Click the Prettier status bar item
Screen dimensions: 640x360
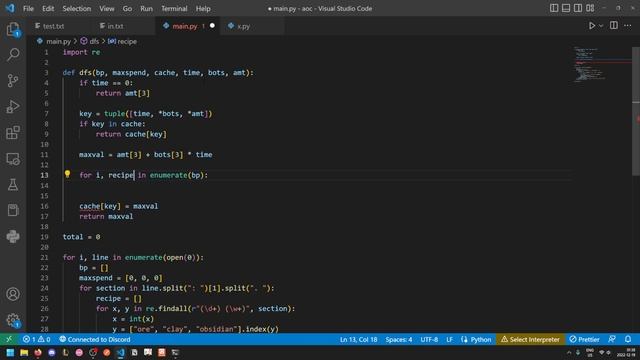click(584, 339)
